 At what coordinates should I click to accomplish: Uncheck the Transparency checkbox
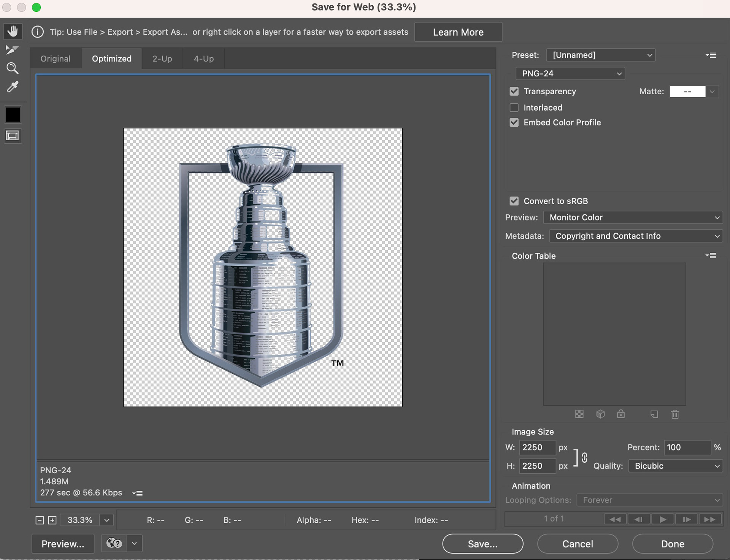tap(514, 91)
